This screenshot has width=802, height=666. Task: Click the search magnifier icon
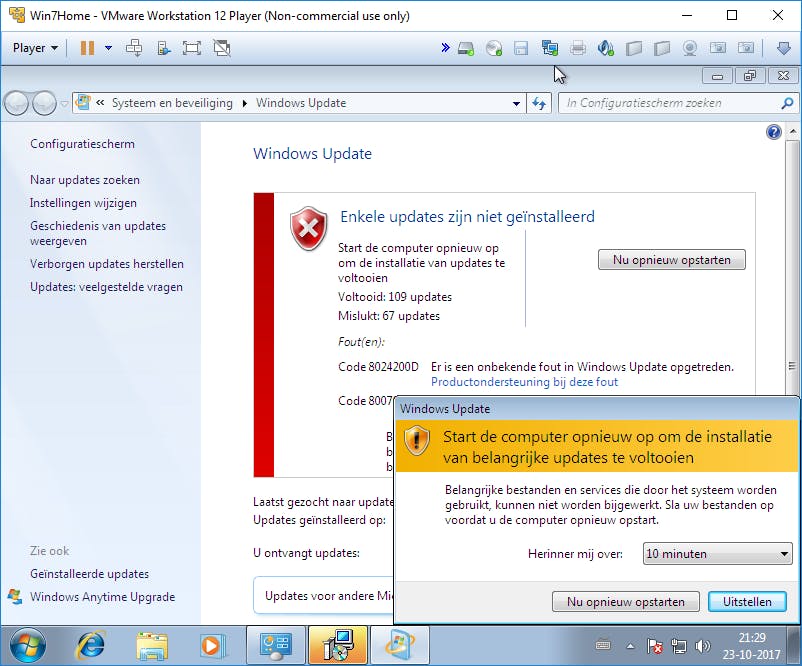[x=787, y=103]
